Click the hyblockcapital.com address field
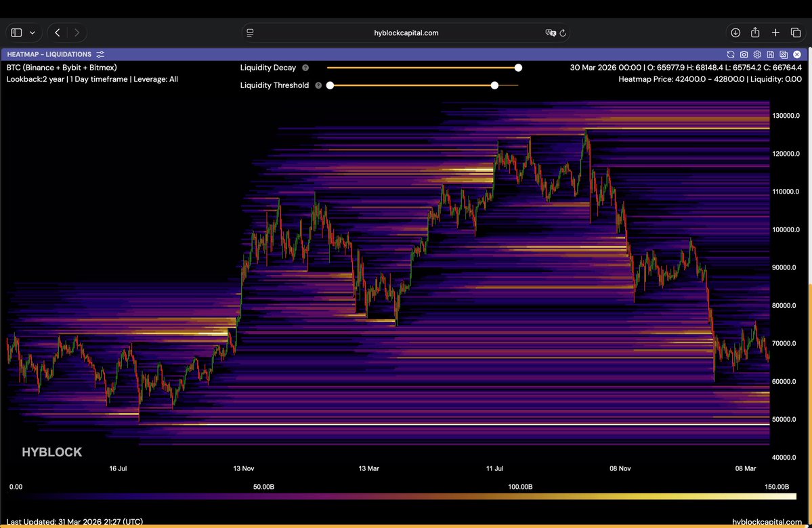 click(406, 32)
